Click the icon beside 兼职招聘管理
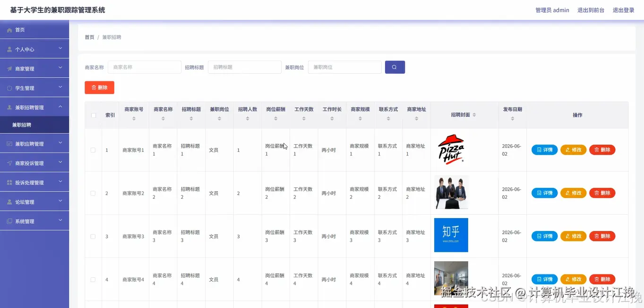This screenshot has width=644, height=308. pos(9,107)
